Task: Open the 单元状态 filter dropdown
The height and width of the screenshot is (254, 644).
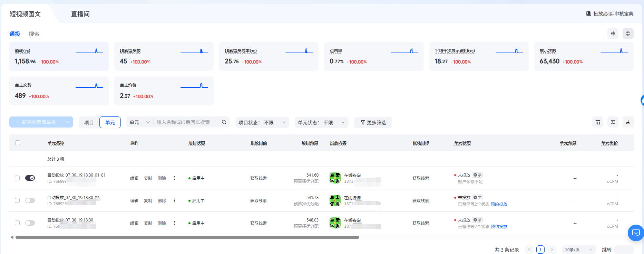Action: click(322, 122)
